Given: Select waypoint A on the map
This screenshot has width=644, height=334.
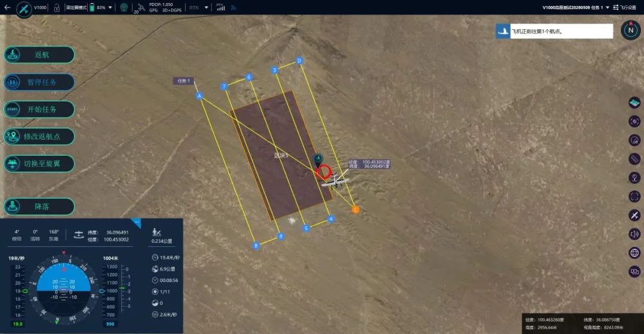Looking at the screenshot, I should pyautogui.click(x=199, y=95).
